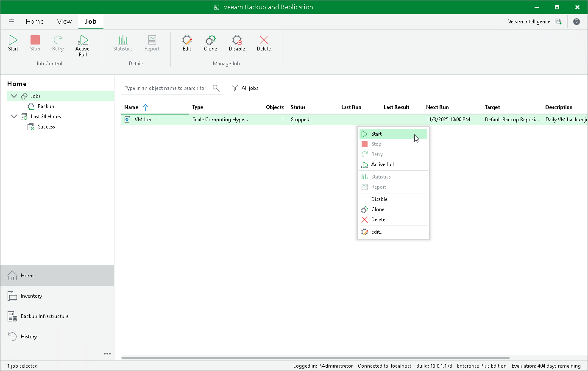Open Report in the ribbon

pyautogui.click(x=152, y=43)
